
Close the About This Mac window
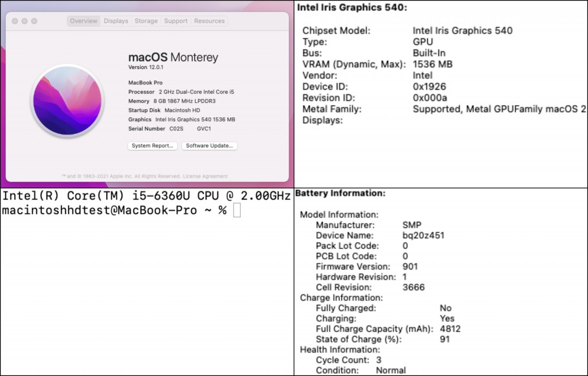pos(15,21)
